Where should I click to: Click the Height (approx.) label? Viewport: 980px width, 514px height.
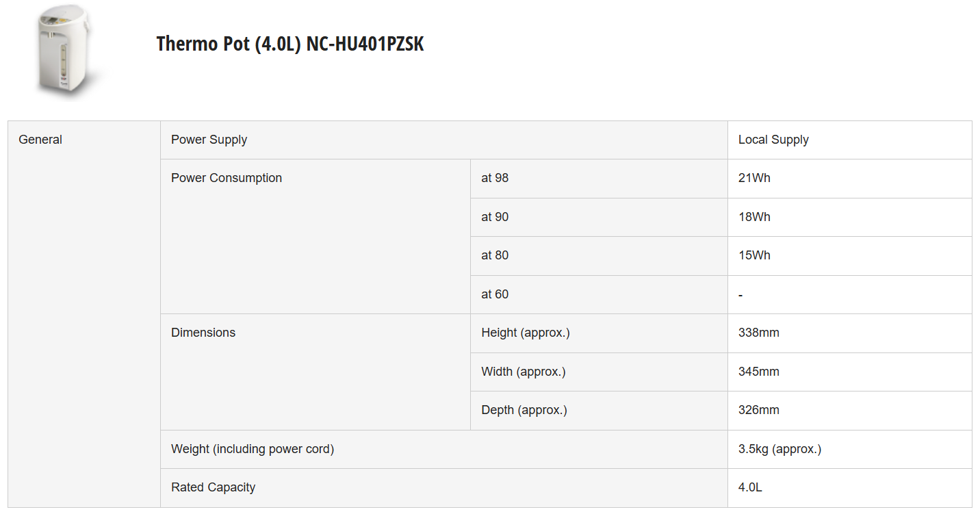click(526, 333)
